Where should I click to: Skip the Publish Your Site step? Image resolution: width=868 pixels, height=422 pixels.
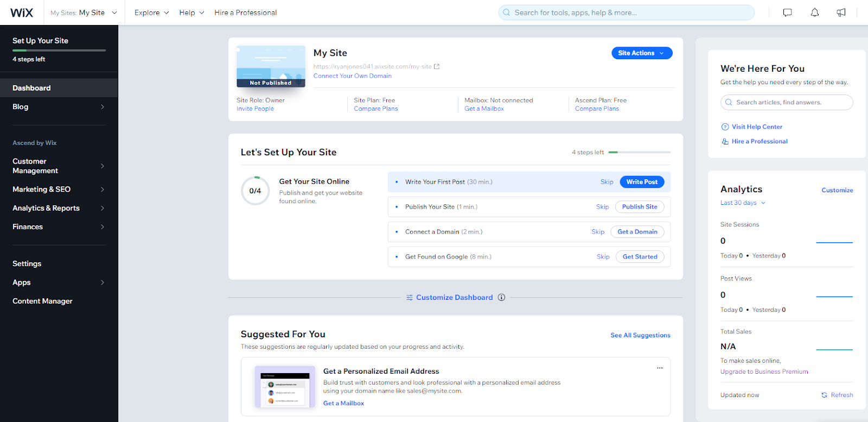[x=602, y=207]
